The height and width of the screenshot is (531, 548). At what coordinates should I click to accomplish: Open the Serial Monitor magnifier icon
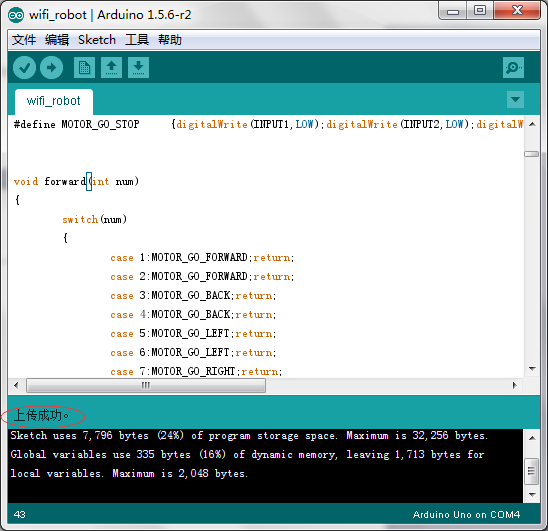pyautogui.click(x=513, y=67)
